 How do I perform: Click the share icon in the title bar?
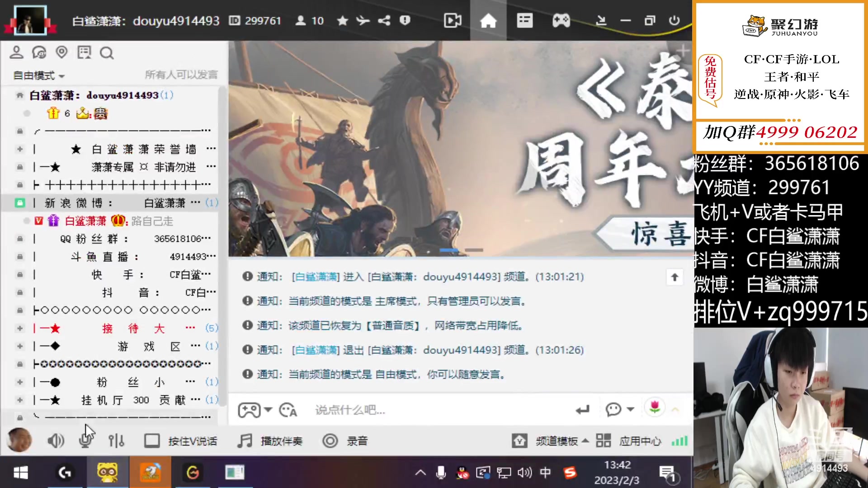coord(384,20)
